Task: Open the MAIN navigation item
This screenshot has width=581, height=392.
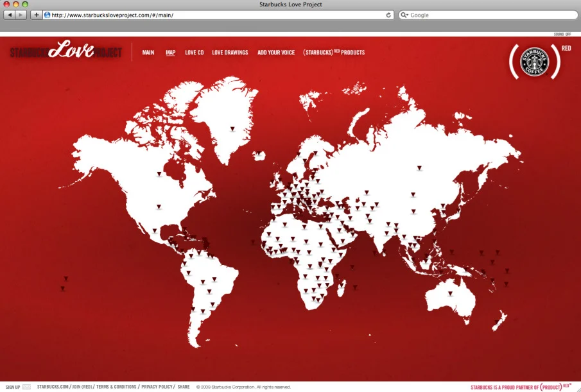Action: coord(148,53)
